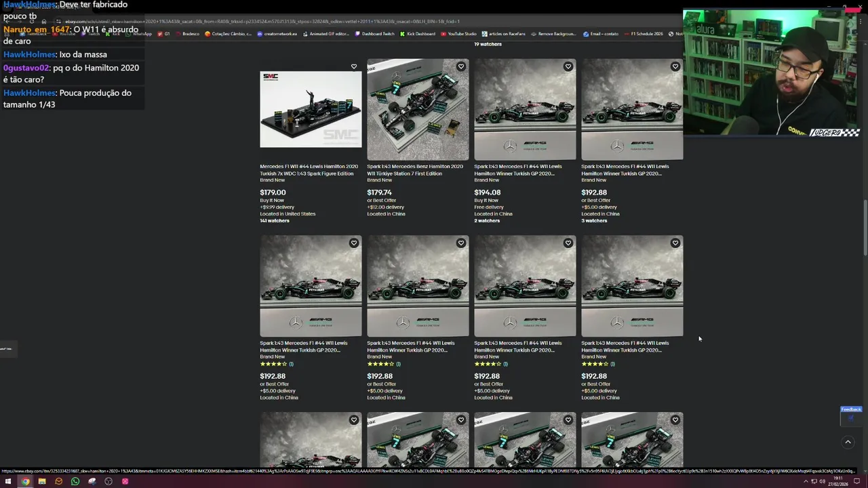Image resolution: width=868 pixels, height=488 pixels.
Task: Heart icon on second-row first Spark listing
Action: [353, 243]
